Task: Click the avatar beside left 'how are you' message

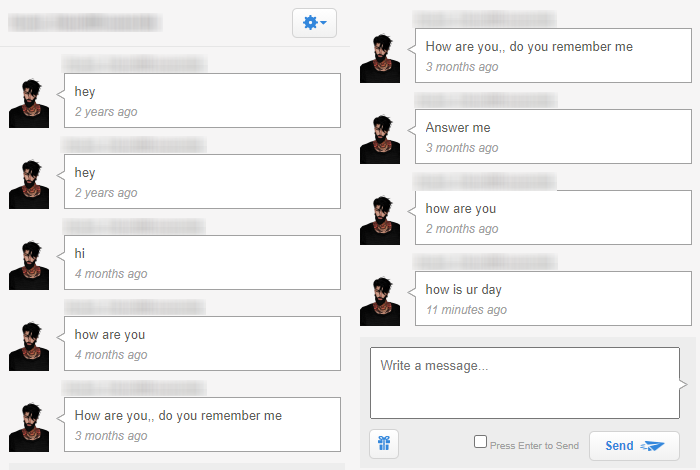Action: 29,346
